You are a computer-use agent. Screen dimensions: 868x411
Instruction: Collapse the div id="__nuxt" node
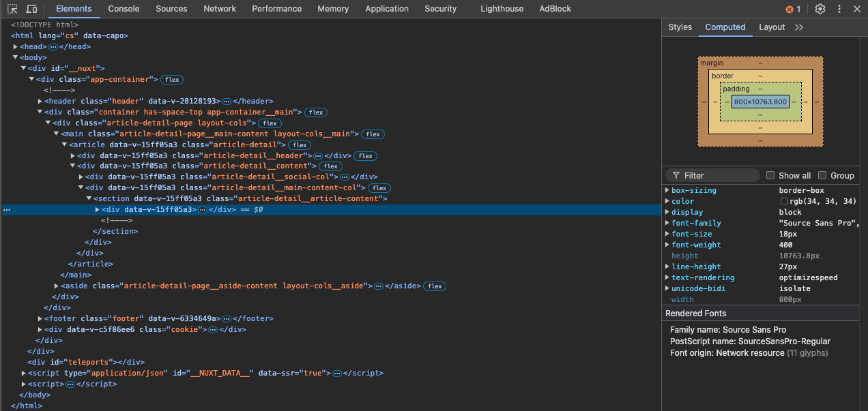pos(23,68)
